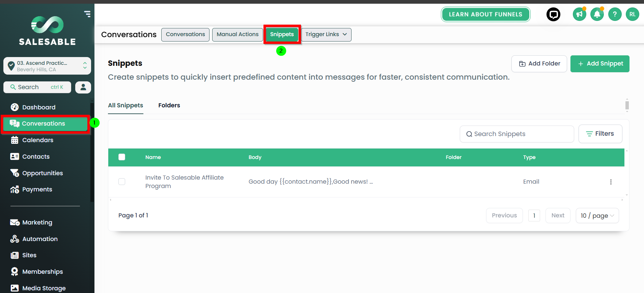Click the Previous page button
The width and height of the screenshot is (644, 293).
coord(504,216)
